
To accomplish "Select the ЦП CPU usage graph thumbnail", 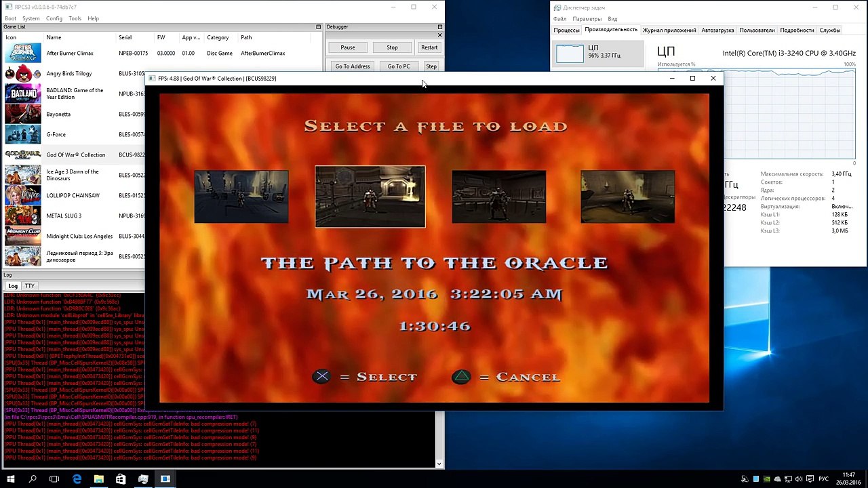I will pyautogui.click(x=570, y=54).
